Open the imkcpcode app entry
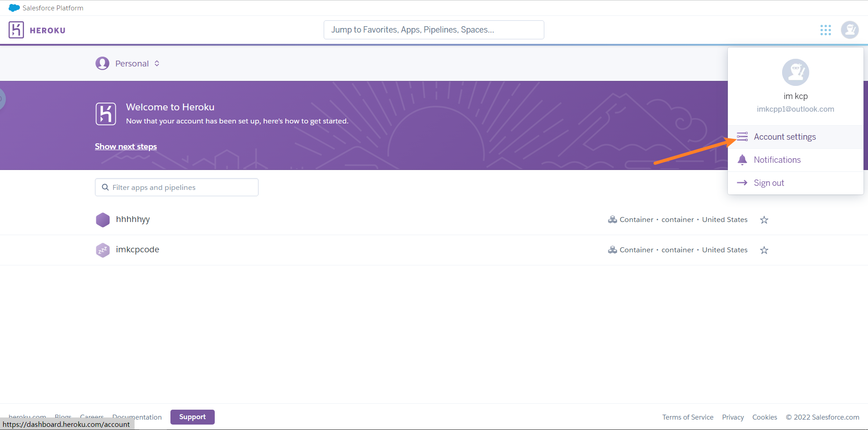The width and height of the screenshot is (868, 430). point(137,250)
